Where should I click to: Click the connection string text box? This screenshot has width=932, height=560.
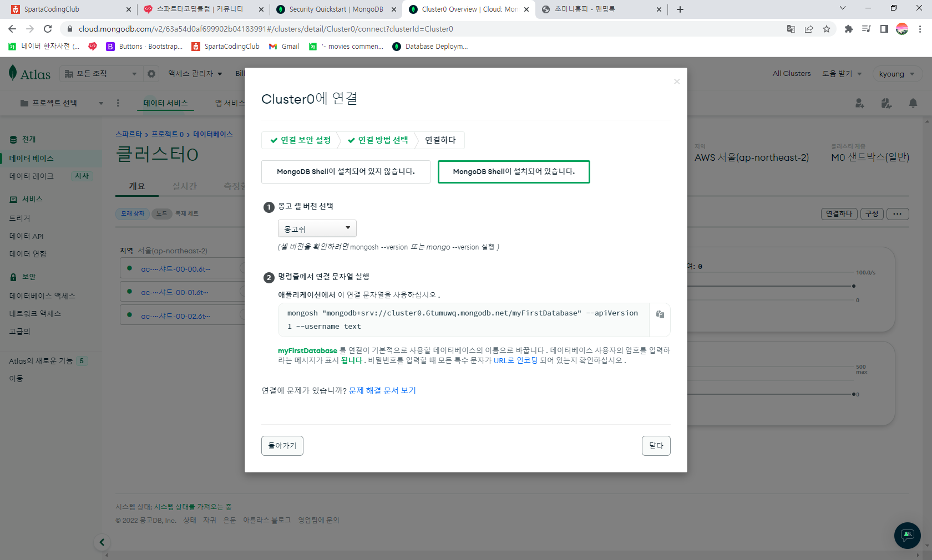464,320
